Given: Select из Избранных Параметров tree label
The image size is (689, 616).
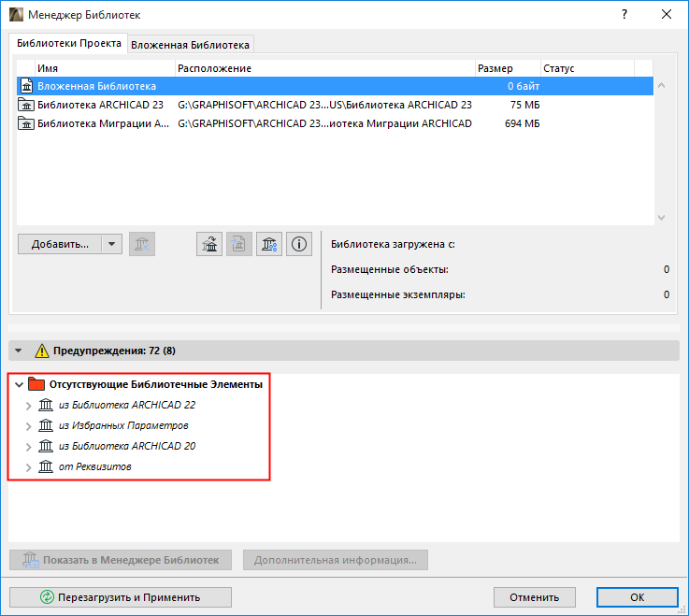Looking at the screenshot, I should click(123, 425).
